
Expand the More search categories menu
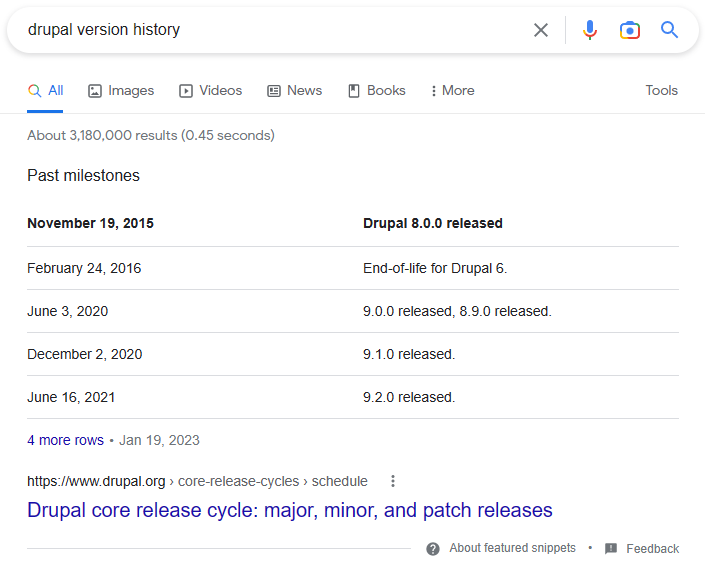pos(452,90)
